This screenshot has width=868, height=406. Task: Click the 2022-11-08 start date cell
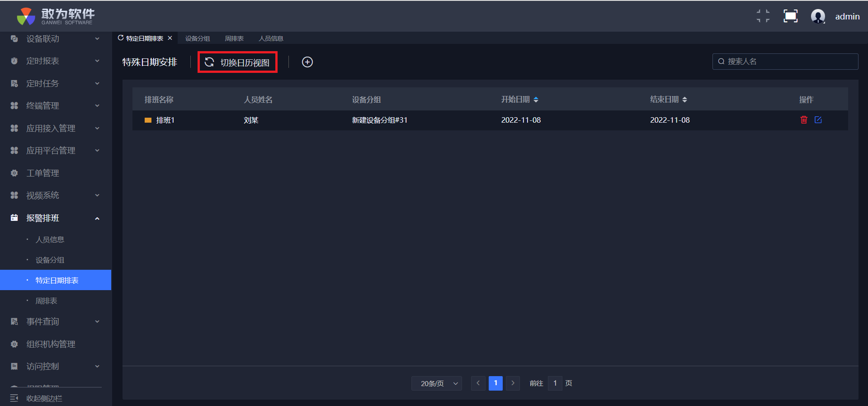tap(521, 120)
